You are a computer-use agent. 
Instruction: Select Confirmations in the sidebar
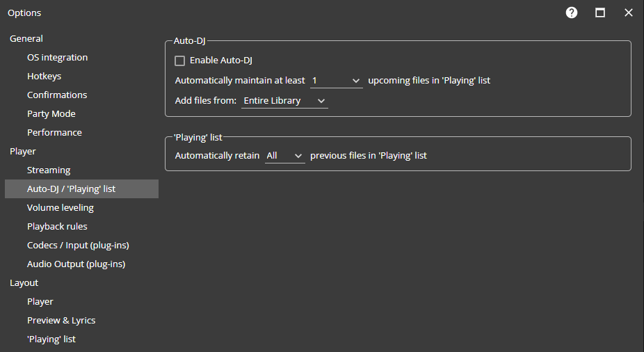pyautogui.click(x=57, y=95)
